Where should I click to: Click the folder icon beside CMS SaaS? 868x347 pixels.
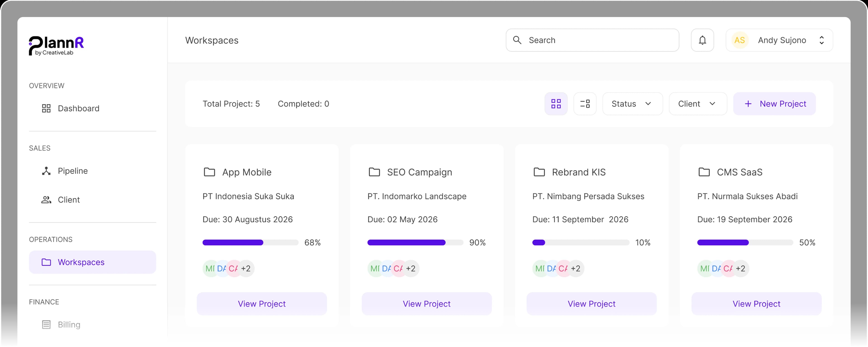tap(704, 172)
